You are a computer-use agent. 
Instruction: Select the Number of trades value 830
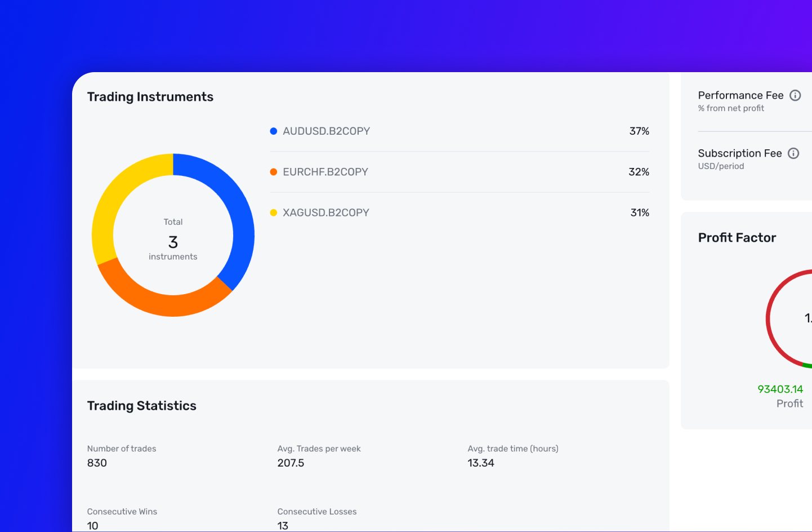click(x=96, y=463)
